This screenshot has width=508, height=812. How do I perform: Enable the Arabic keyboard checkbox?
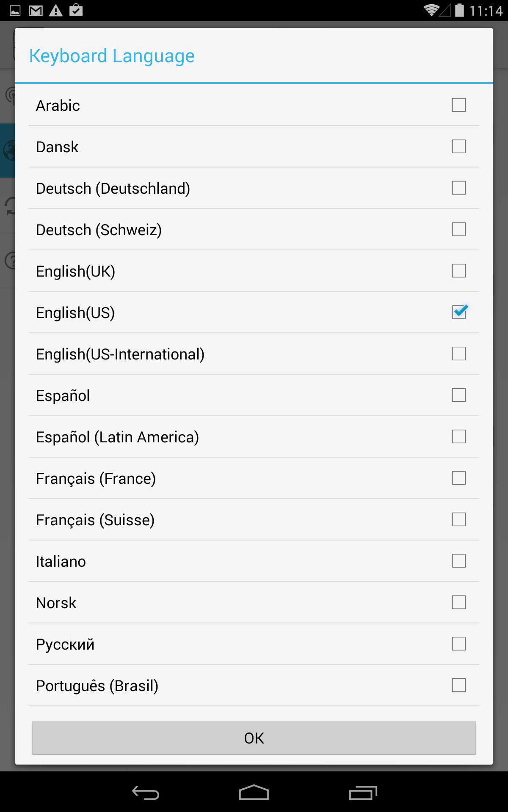click(458, 105)
